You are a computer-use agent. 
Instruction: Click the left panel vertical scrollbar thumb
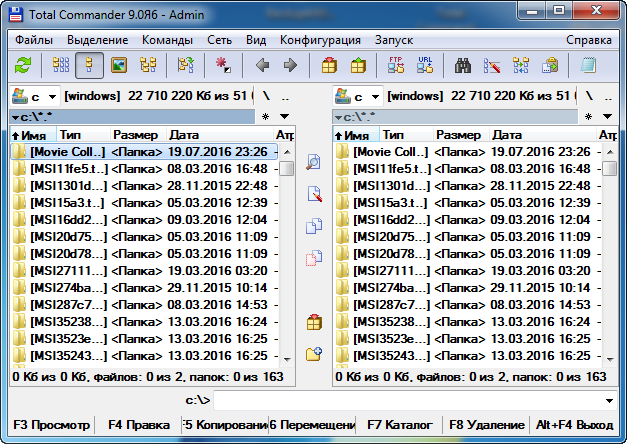287,168
